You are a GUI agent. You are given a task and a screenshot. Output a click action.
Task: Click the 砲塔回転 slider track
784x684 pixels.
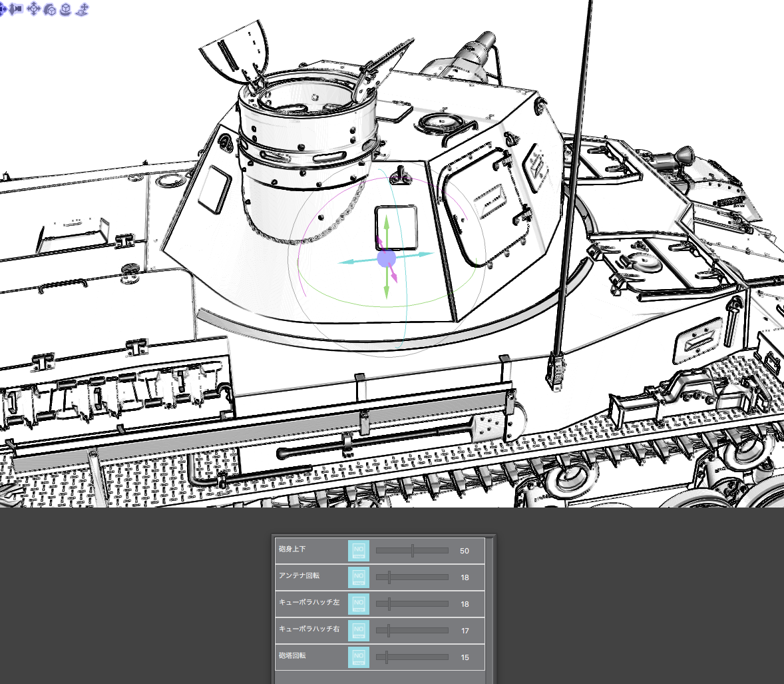pos(412,657)
